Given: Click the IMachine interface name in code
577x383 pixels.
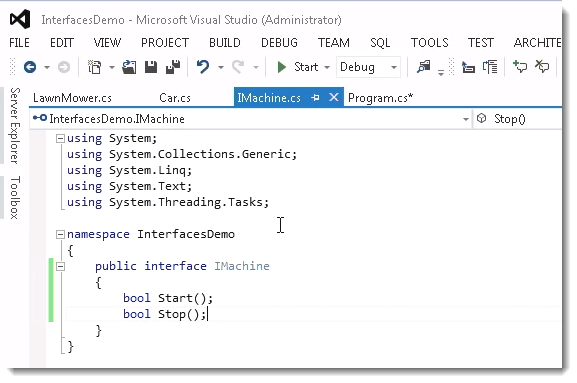Looking at the screenshot, I should (242, 266).
